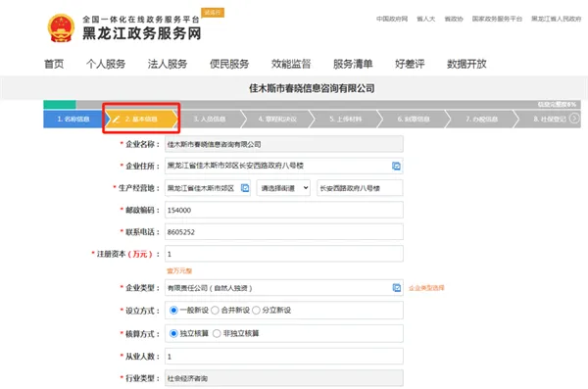Open the 个人服务 navigation menu

[x=106, y=64]
